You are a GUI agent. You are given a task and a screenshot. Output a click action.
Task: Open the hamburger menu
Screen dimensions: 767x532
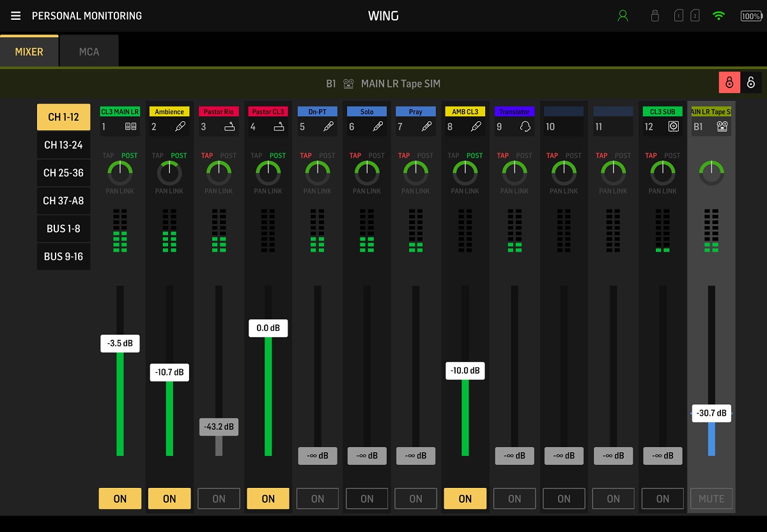point(15,16)
